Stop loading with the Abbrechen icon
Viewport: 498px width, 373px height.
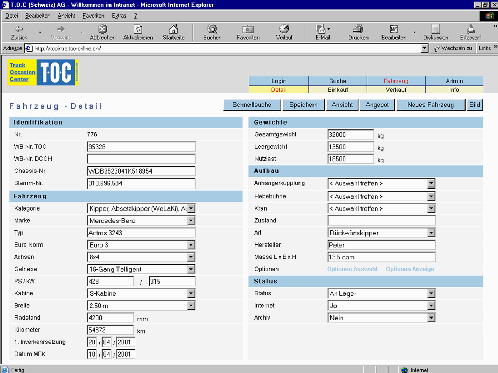click(x=102, y=32)
